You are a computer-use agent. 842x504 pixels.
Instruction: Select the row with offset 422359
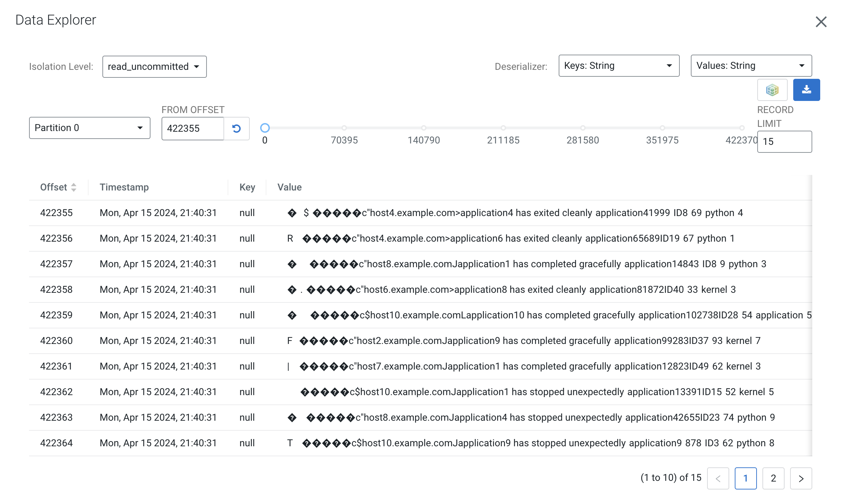click(x=56, y=315)
